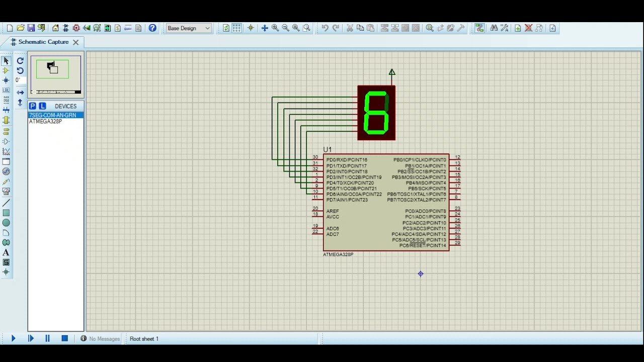Click the Play simulation button
This screenshot has height=362, width=644.
click(x=14, y=339)
